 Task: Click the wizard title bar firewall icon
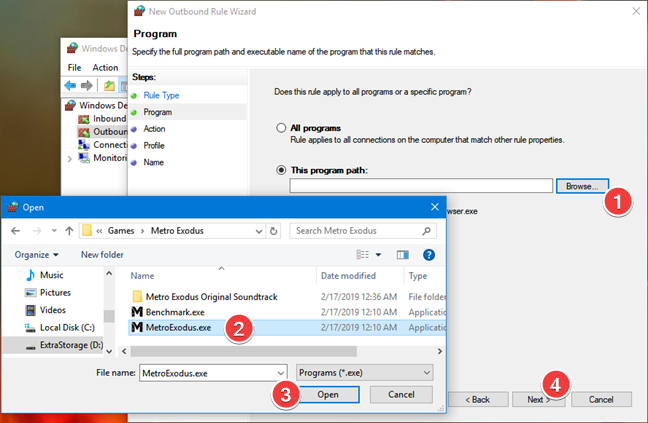point(140,11)
